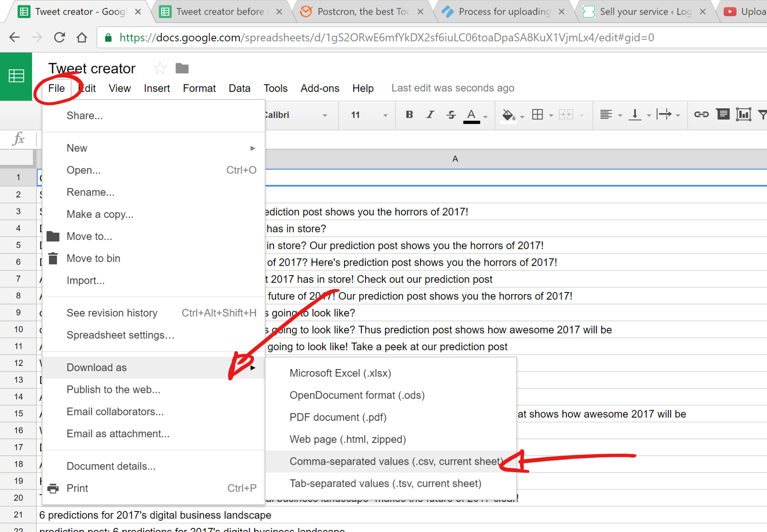Download as Comma-separated values (.csv)
767x532 pixels.
(x=391, y=461)
